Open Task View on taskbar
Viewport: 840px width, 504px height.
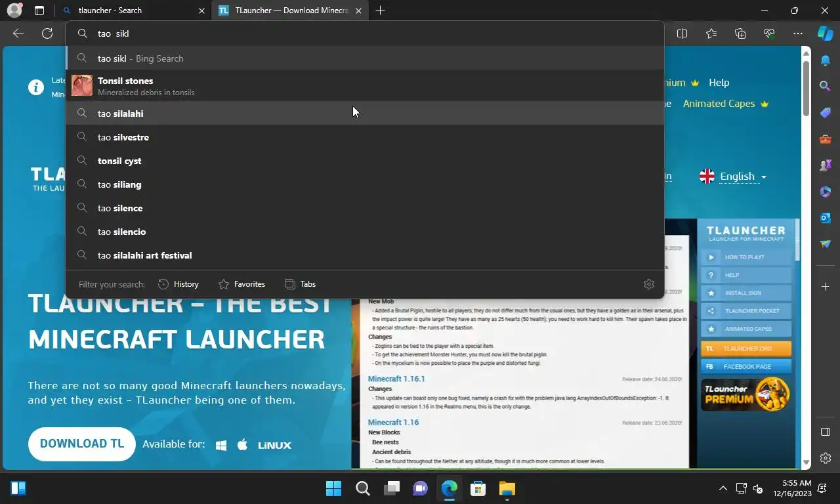coord(391,488)
